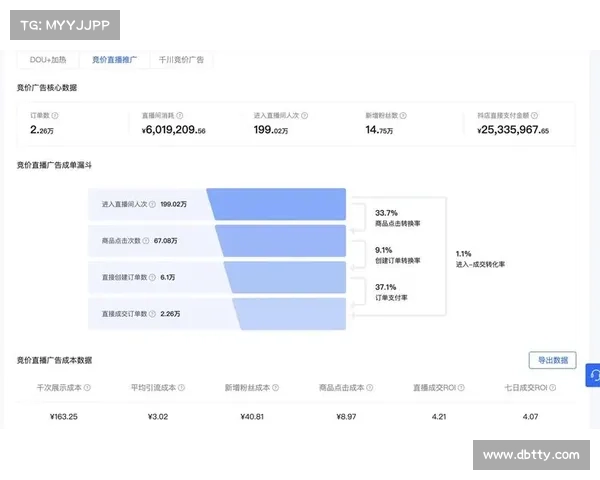
Task: Click help icon next to 七日成交ROI
Action: click(x=553, y=388)
